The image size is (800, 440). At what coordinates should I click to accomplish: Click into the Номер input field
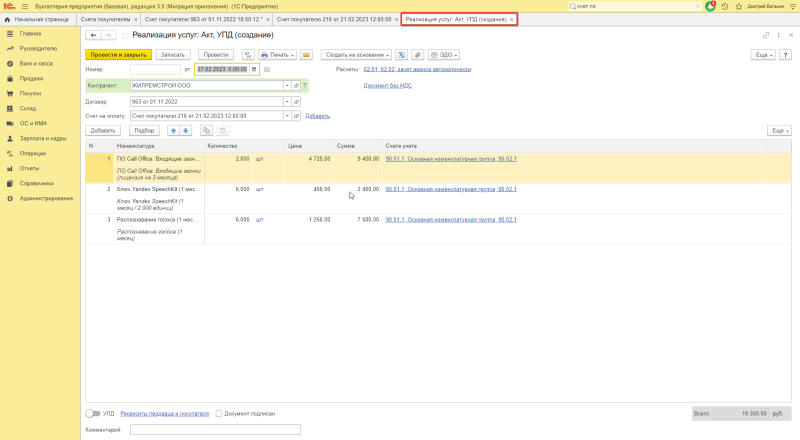(155, 69)
